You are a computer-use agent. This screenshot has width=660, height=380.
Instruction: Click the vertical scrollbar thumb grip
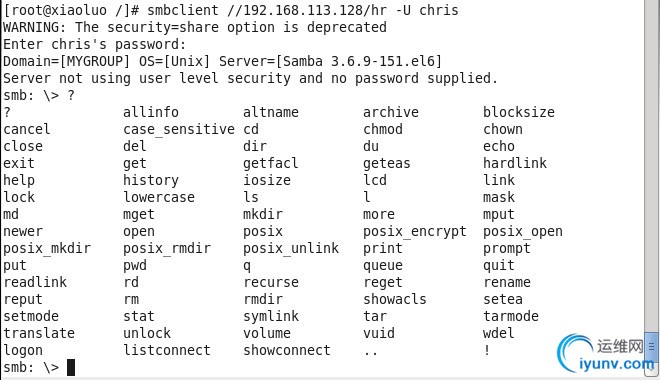click(x=652, y=347)
